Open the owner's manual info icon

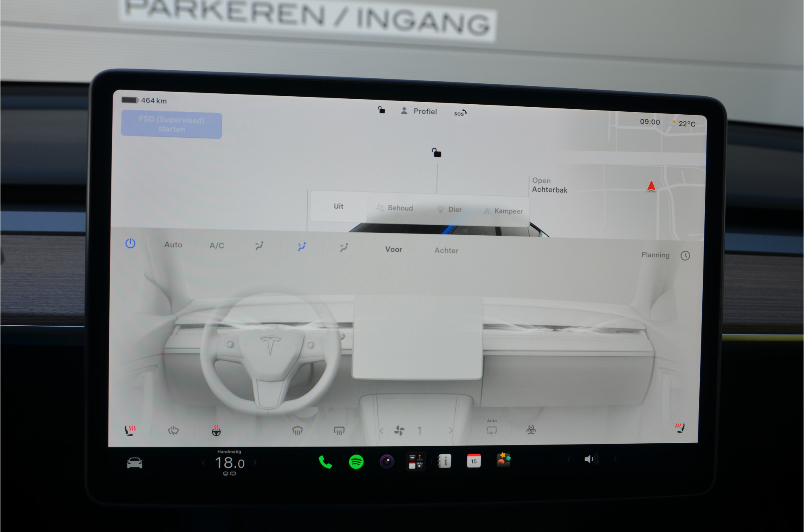444,461
